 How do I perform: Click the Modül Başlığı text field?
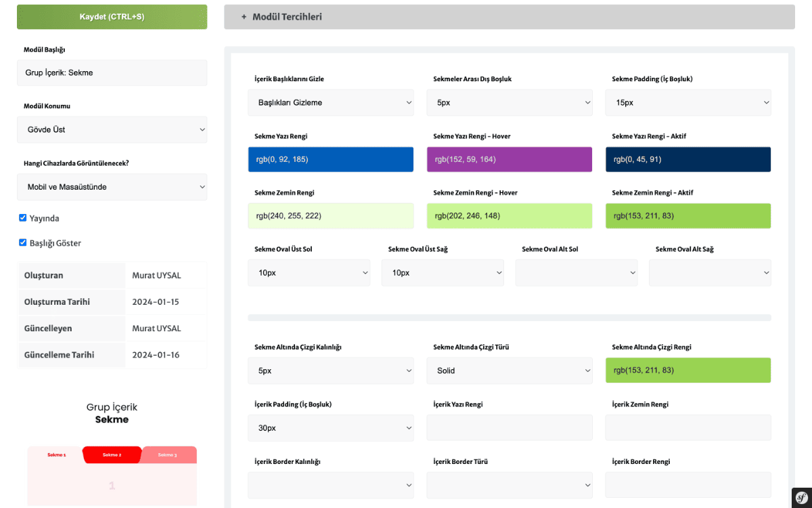point(112,72)
